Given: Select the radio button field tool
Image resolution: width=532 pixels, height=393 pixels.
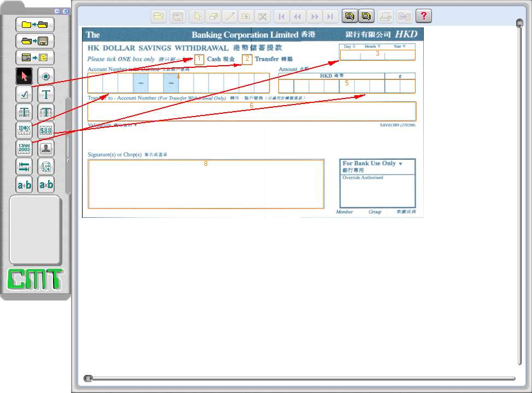Looking at the screenshot, I should [46, 77].
